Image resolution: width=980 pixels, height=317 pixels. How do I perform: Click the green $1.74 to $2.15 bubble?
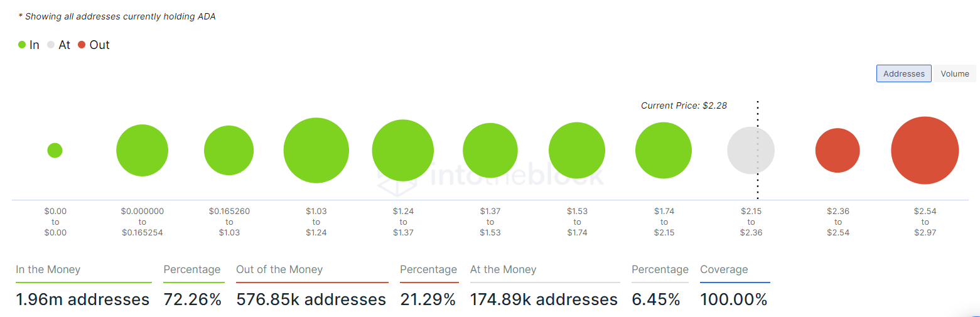click(664, 151)
